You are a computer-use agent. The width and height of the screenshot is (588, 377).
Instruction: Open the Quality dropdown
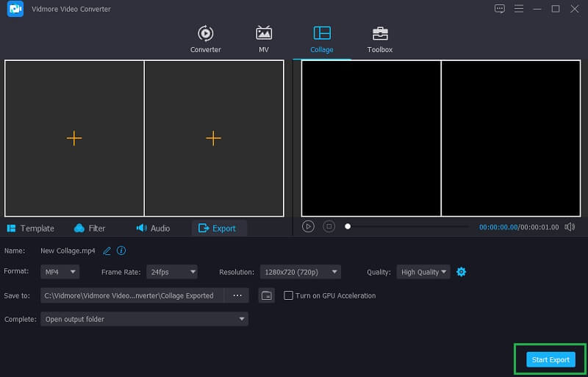pos(423,272)
